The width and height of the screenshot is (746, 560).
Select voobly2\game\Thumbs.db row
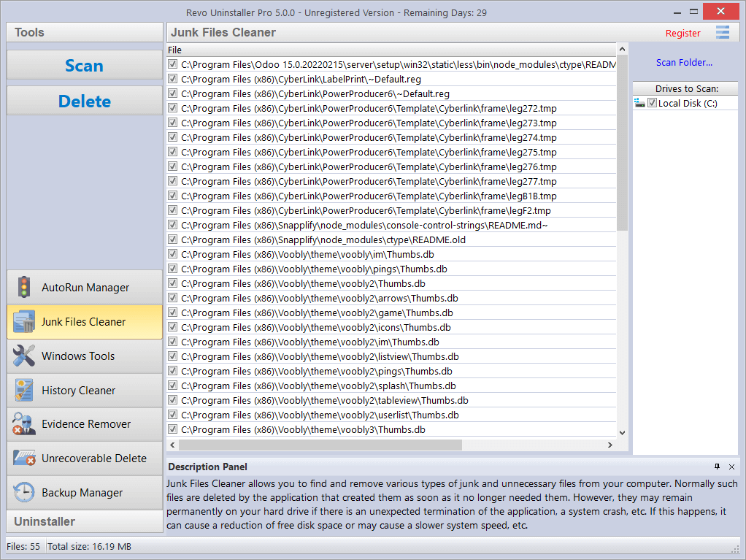[x=391, y=312]
